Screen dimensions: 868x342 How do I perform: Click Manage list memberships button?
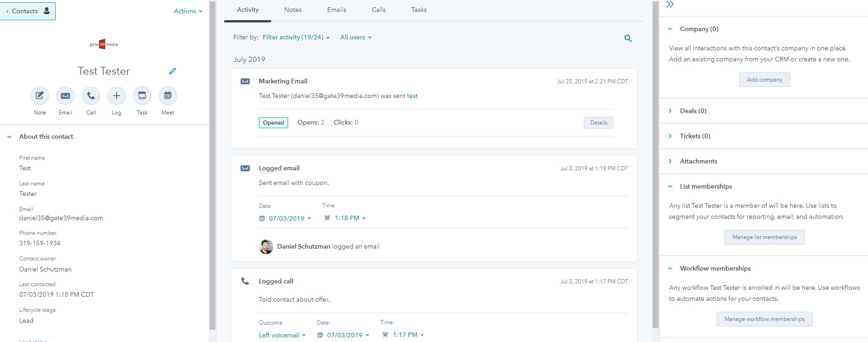(765, 237)
